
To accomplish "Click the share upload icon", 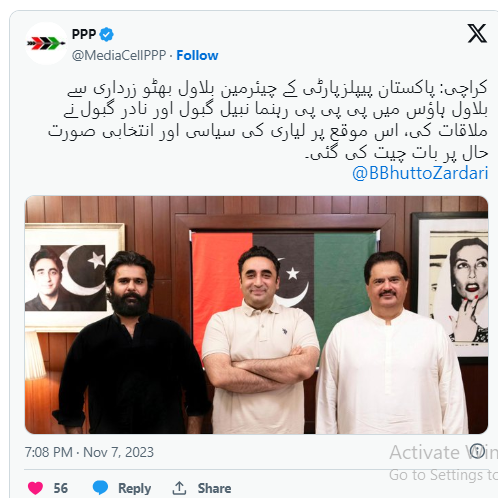I will click(179, 488).
